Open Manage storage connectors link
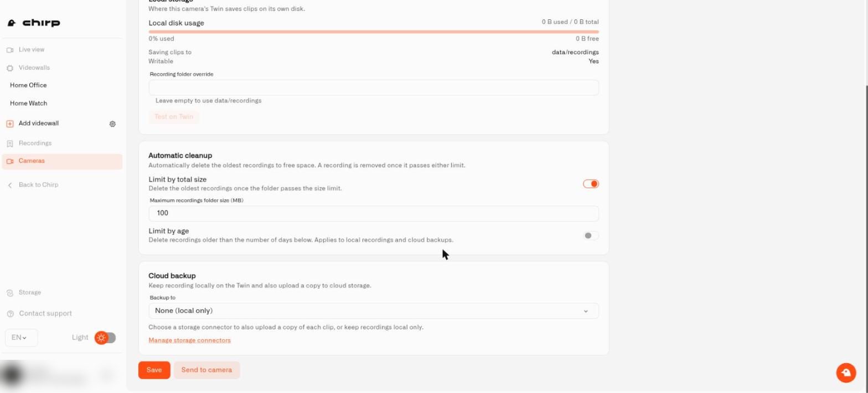The width and height of the screenshot is (868, 393). [x=189, y=340]
